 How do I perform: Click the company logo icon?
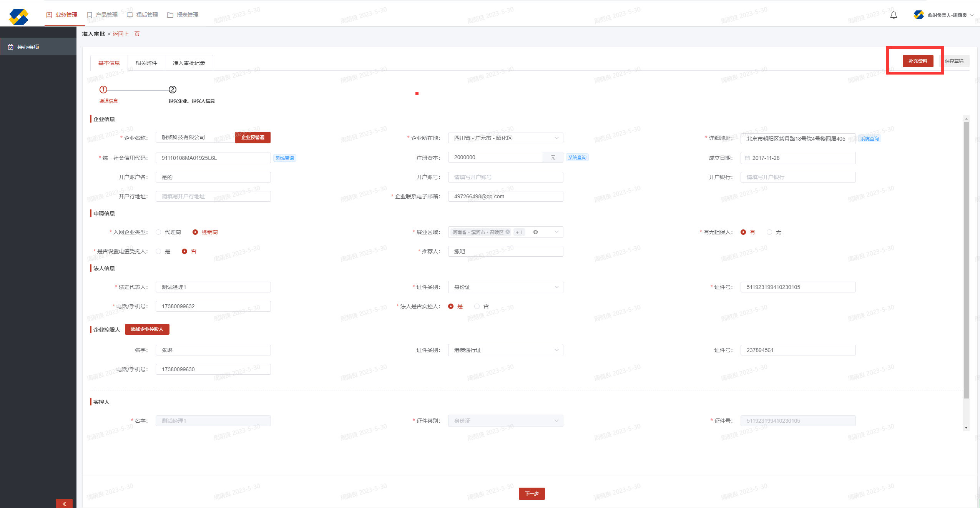point(19,17)
